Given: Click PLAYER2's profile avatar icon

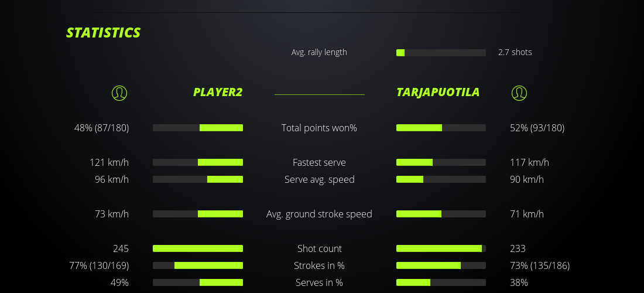Looking at the screenshot, I should 119,93.
